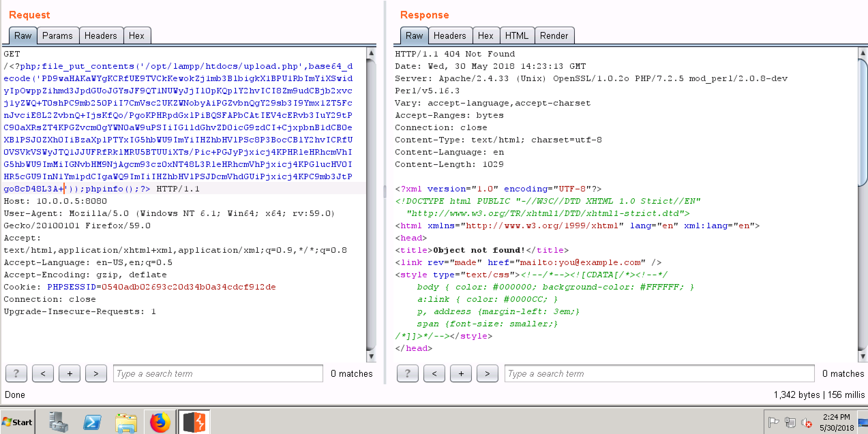Open Server Manager taskbar icon
868x434 pixels.
(58, 422)
